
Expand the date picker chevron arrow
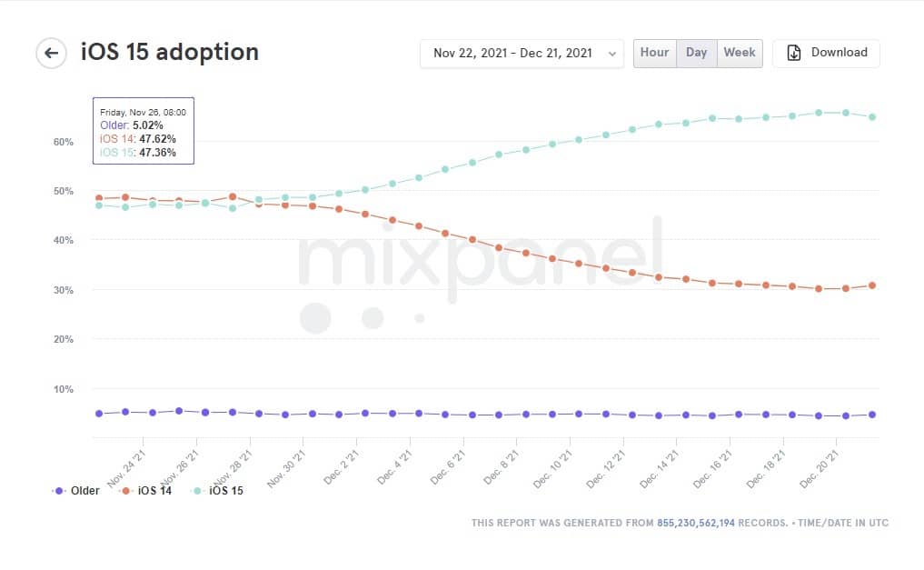coord(613,54)
